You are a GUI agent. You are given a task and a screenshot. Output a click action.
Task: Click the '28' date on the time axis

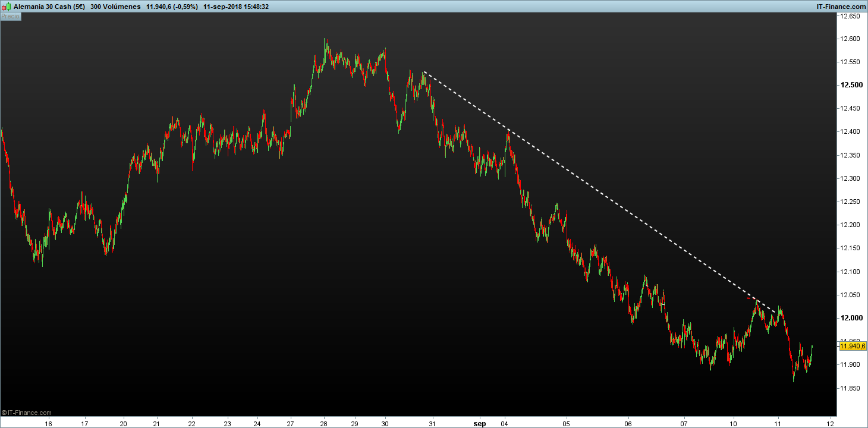point(325,424)
